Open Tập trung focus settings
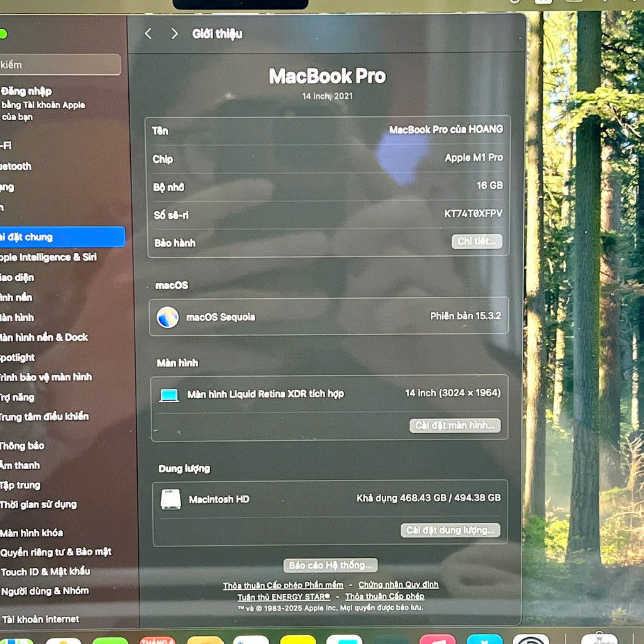The image size is (644, 644). [x=21, y=485]
